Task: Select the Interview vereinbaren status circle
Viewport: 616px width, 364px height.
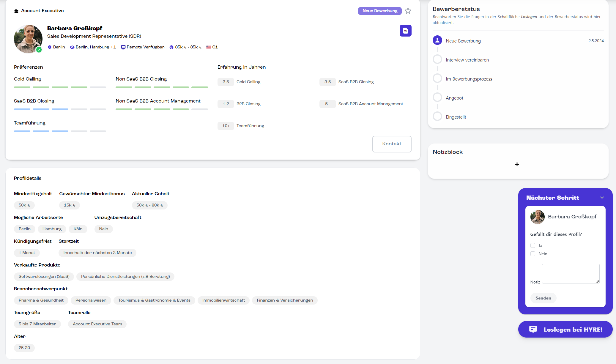Action: click(437, 59)
